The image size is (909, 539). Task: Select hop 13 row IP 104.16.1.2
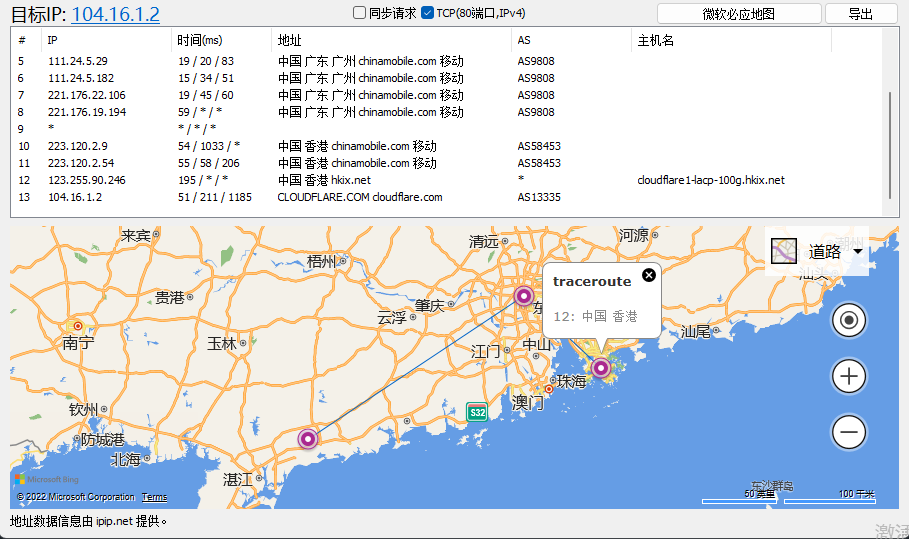point(446,197)
